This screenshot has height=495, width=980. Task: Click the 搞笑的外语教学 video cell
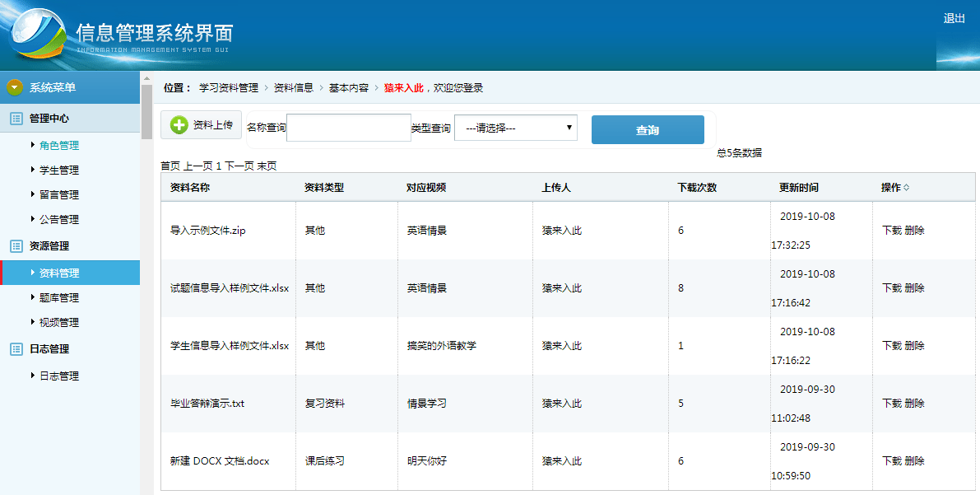pyautogui.click(x=442, y=345)
